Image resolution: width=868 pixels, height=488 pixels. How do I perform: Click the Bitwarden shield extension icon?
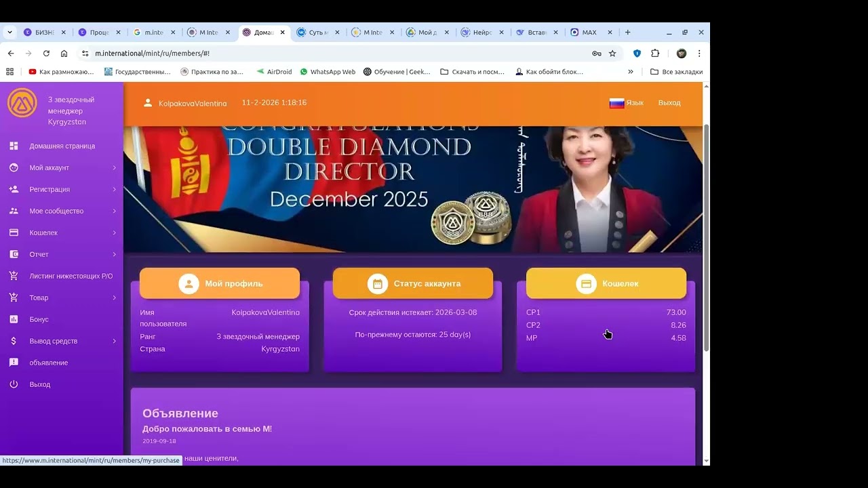[637, 53]
